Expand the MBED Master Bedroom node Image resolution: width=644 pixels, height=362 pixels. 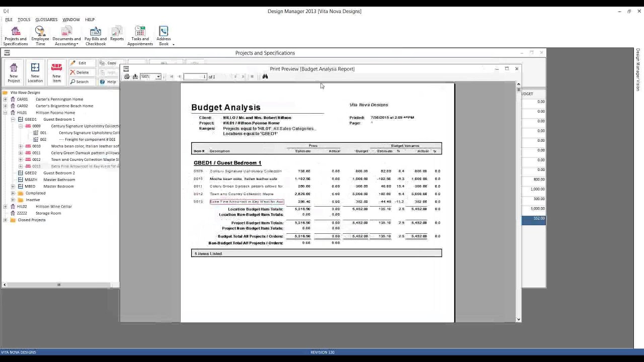coord(13,187)
